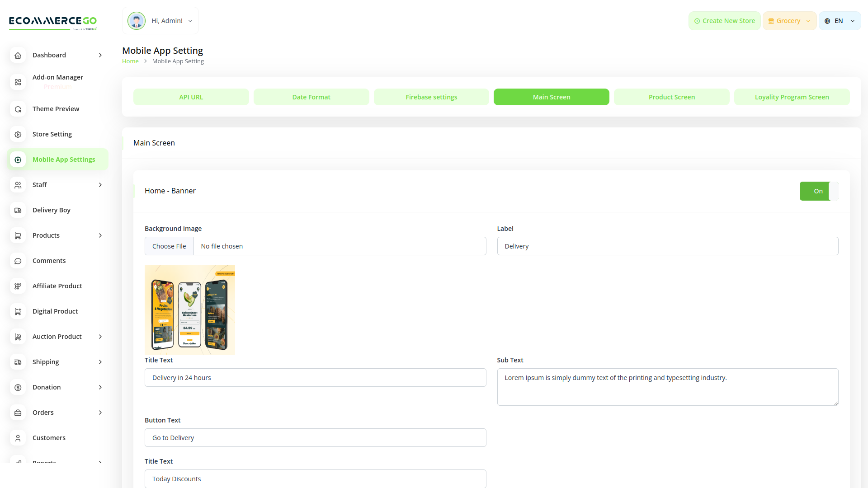Click the Delivery Boy sidebar icon
Viewport: 868px width, 488px height.
[18, 210]
